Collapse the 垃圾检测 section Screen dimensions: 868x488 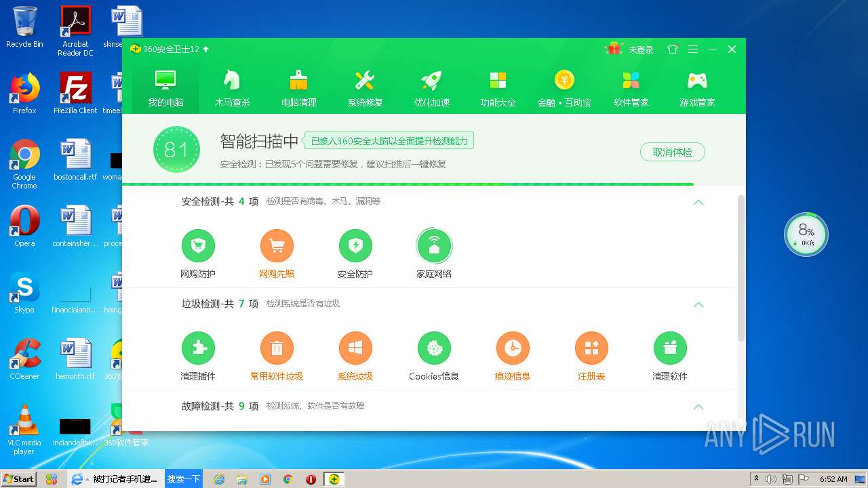(x=698, y=304)
